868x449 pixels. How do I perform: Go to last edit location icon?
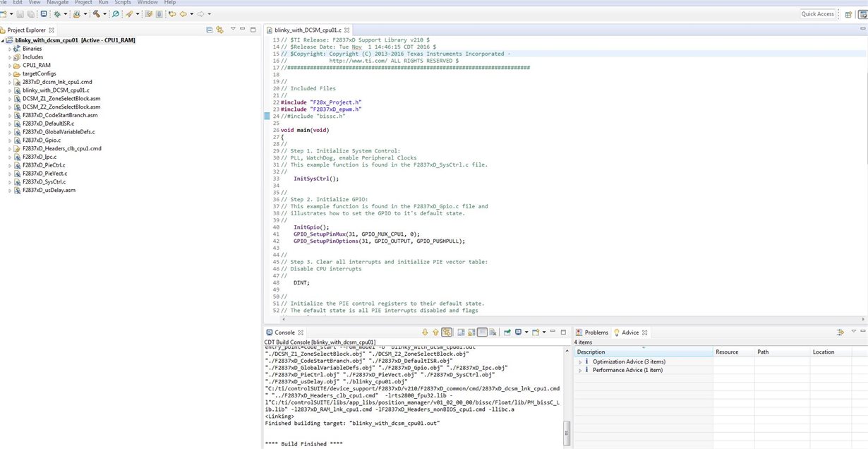(x=172, y=14)
